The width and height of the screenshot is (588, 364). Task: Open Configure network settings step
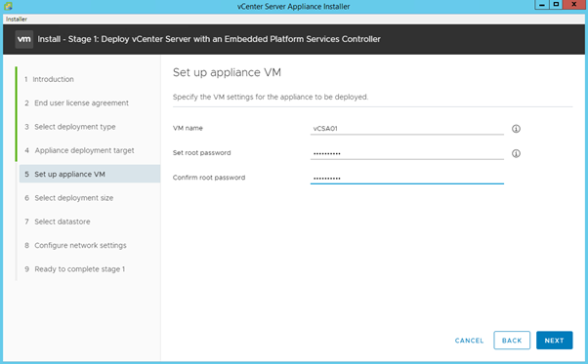tap(75, 245)
